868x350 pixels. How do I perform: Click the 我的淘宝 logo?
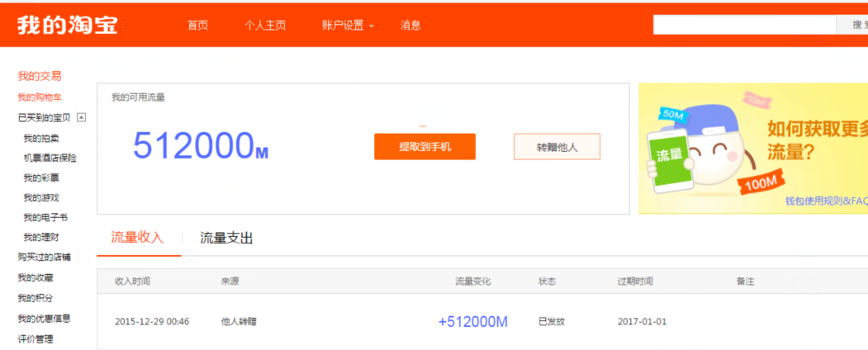[67, 25]
